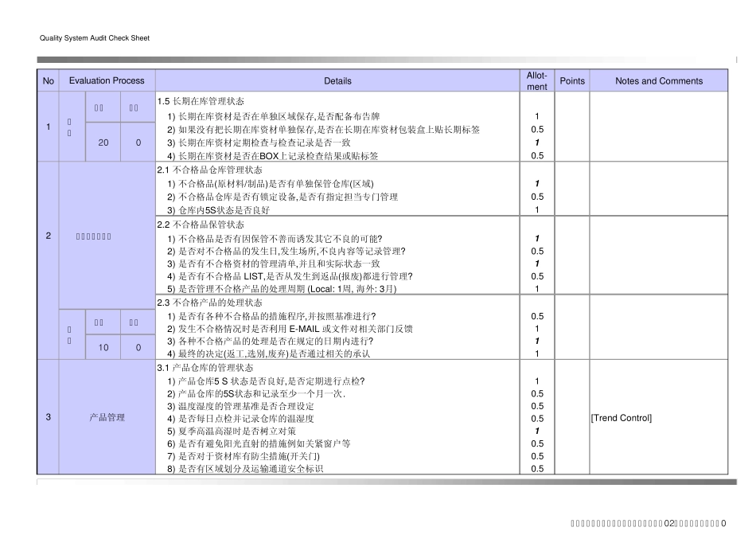Select line '4) 是否每日点检并记录仓库的温湿度'
The image size is (756, 535).
(240, 419)
